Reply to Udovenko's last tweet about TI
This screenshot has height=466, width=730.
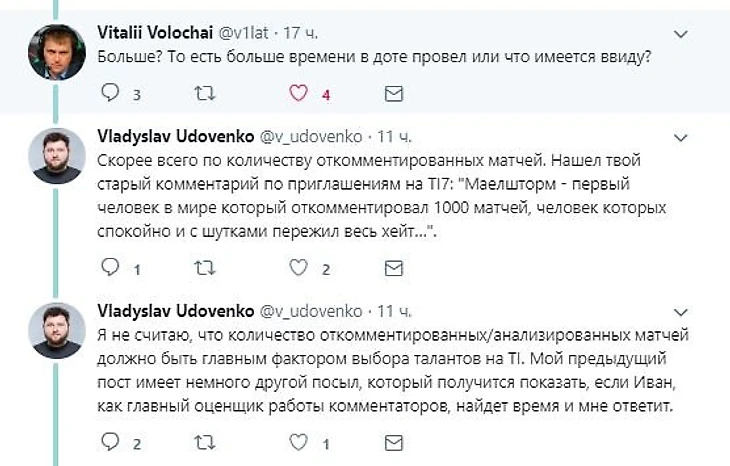(110, 441)
